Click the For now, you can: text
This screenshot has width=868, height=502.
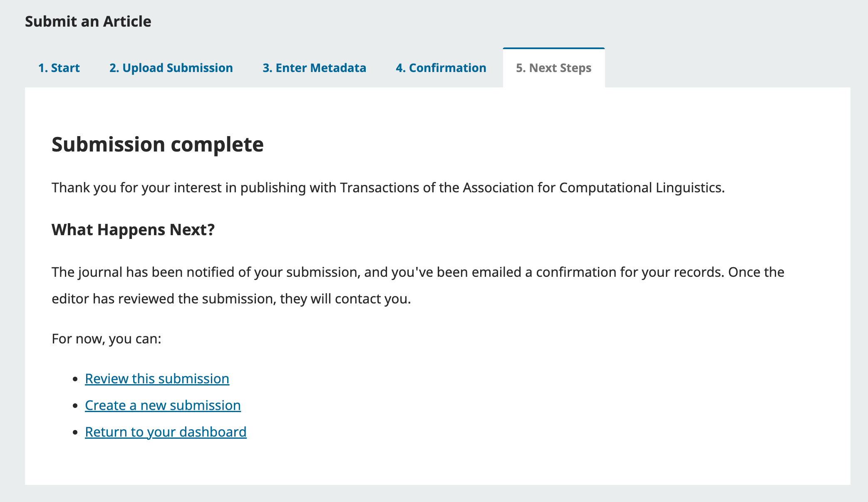tap(106, 339)
